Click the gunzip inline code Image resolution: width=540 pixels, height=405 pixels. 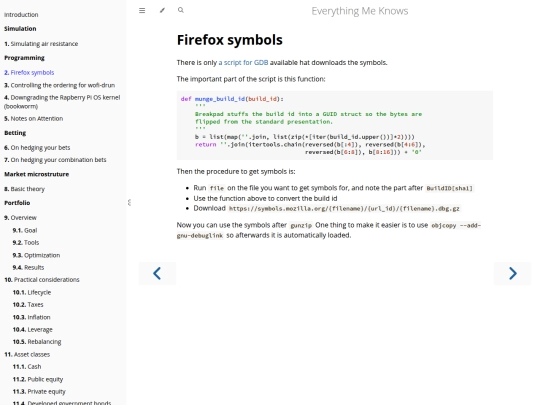click(301, 226)
